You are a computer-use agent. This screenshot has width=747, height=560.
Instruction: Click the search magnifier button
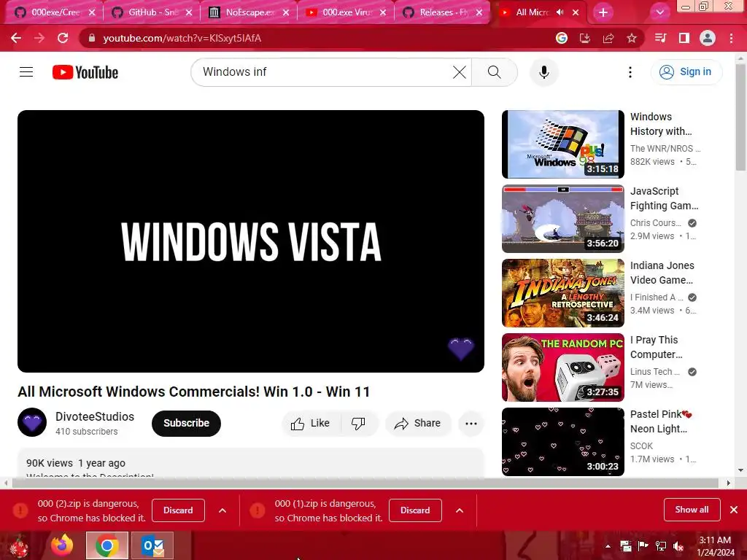[495, 72]
